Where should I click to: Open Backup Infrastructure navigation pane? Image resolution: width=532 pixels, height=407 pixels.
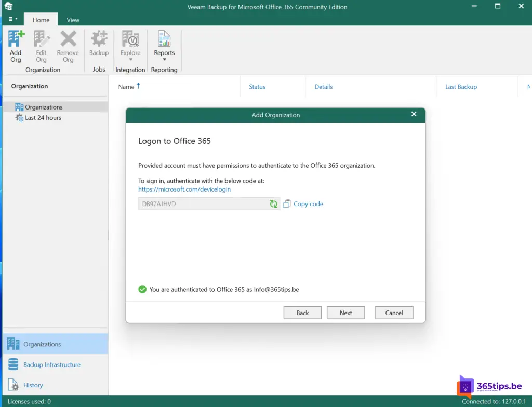click(x=51, y=364)
